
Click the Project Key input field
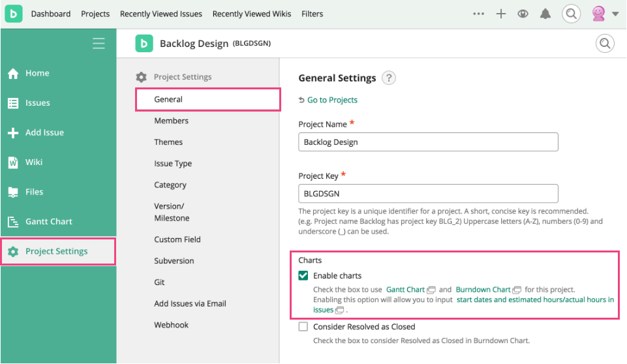coord(428,194)
